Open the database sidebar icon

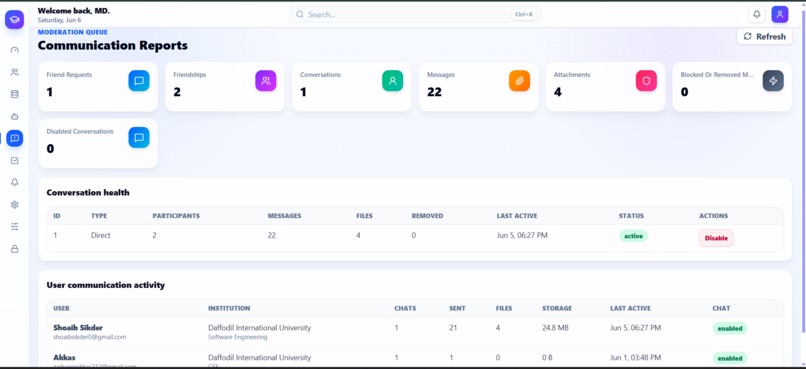click(x=14, y=94)
